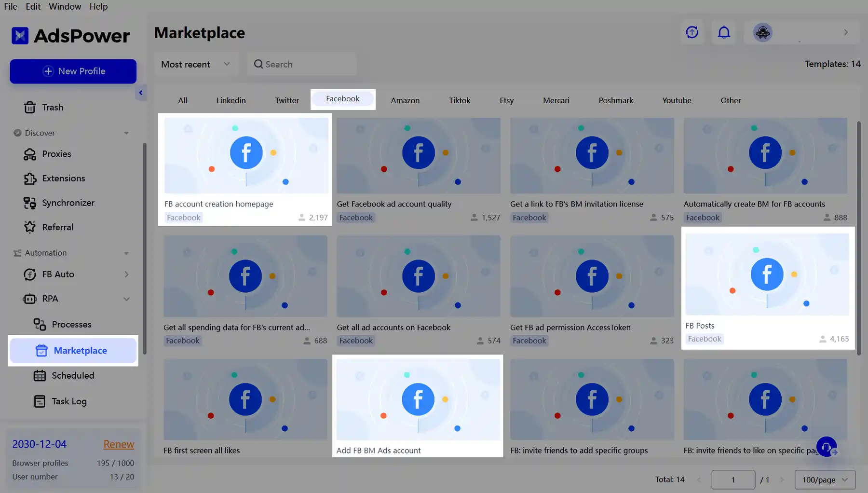The image size is (868, 493).
Task: Go to the next page arrow
Action: coord(782,479)
